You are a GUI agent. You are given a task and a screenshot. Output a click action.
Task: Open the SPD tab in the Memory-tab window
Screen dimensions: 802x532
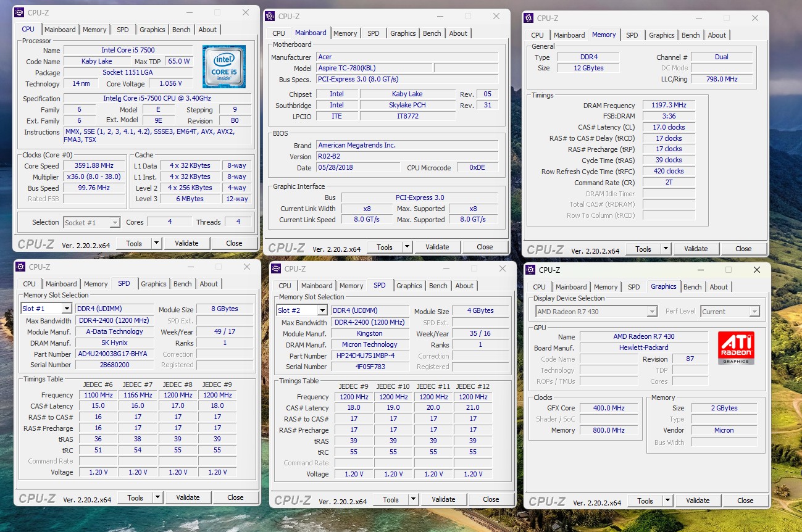(x=632, y=35)
